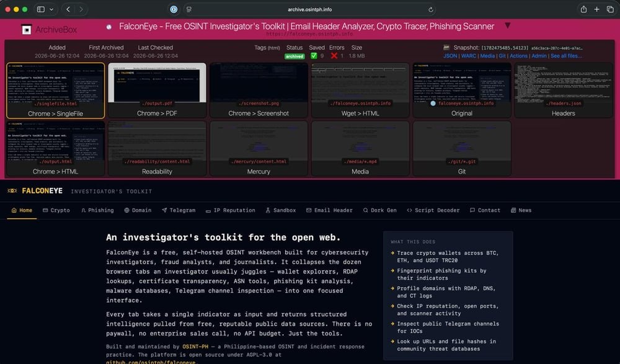The width and height of the screenshot is (620, 364).
Task: Select the Headers thumbnail
Action: [564, 90]
